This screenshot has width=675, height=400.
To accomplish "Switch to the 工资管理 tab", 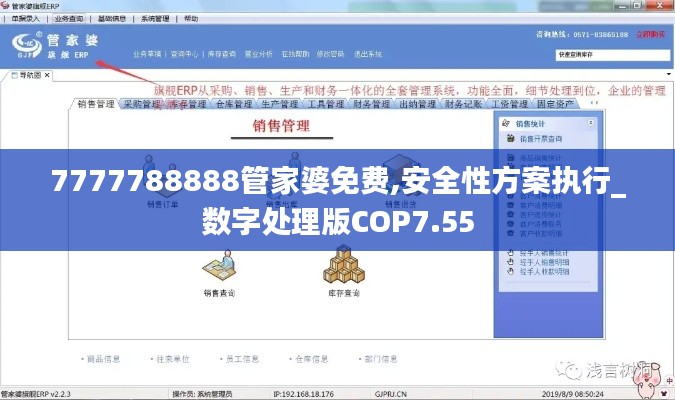I will [x=509, y=104].
